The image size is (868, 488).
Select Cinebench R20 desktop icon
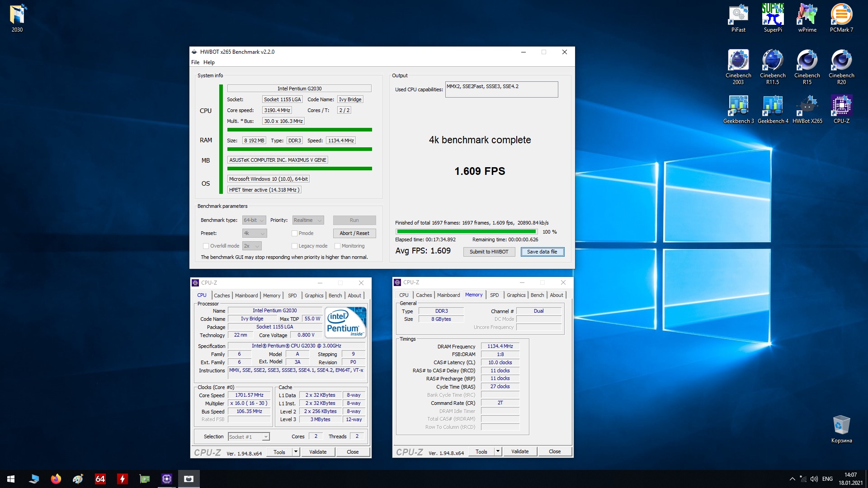tap(841, 67)
